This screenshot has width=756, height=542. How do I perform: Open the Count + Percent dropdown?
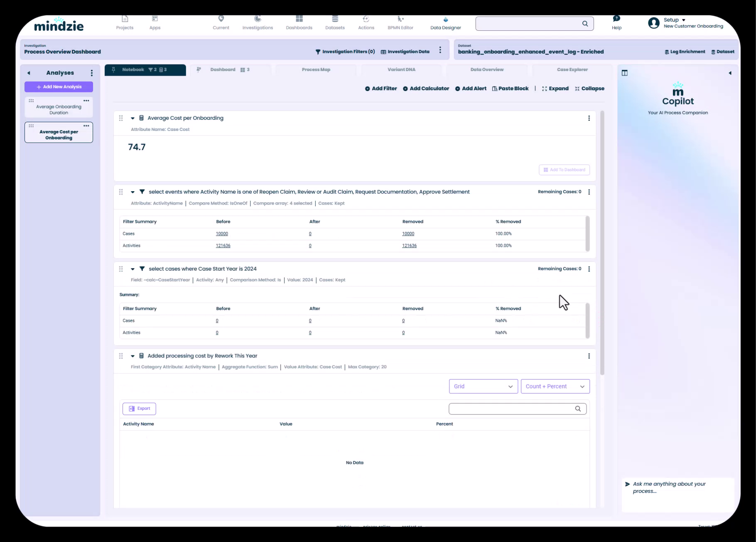tap(555, 387)
